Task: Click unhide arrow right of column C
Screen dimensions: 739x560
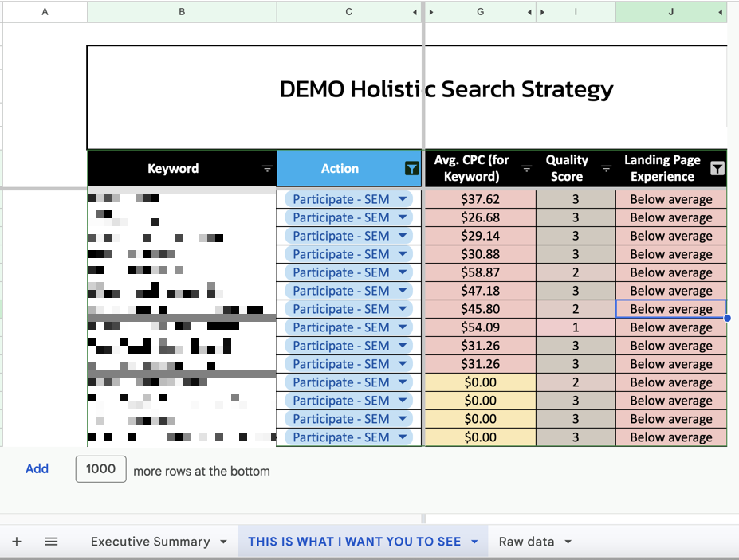Action: [415, 12]
